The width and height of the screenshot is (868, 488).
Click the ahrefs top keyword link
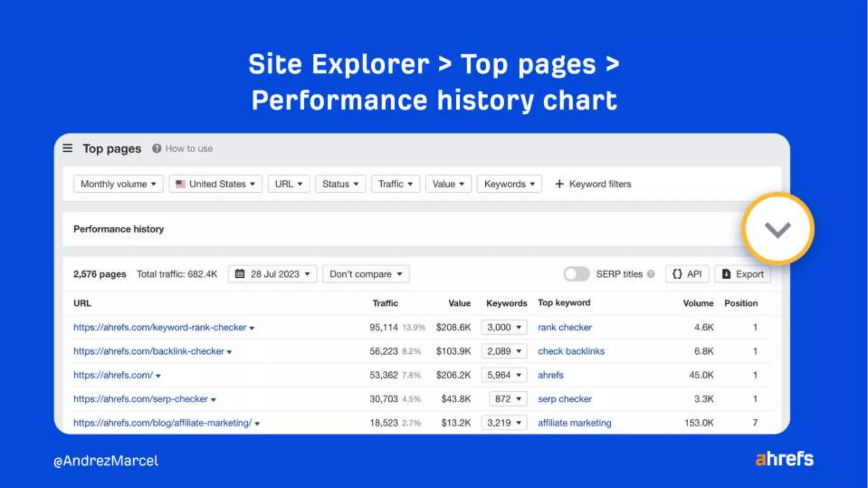(551, 375)
